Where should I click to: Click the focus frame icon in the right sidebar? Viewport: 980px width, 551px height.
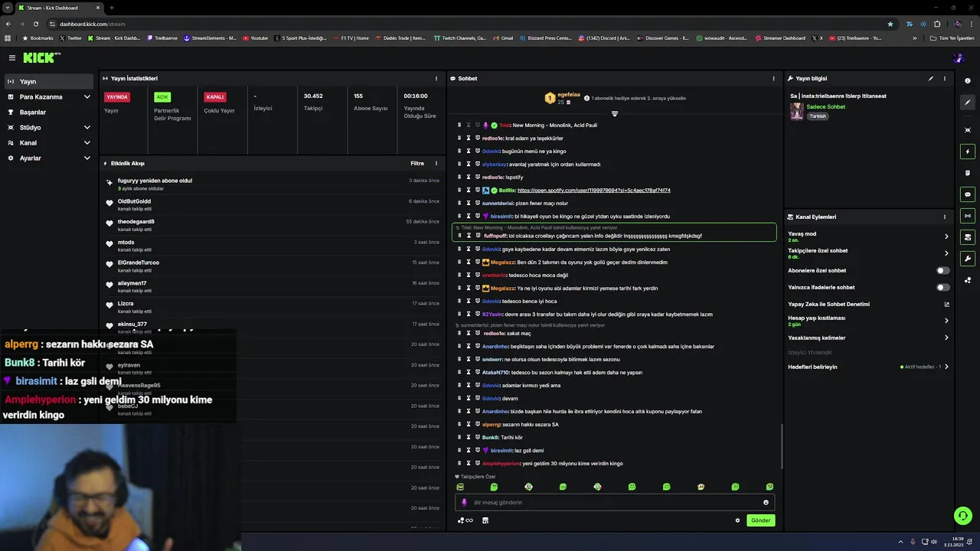click(x=968, y=130)
